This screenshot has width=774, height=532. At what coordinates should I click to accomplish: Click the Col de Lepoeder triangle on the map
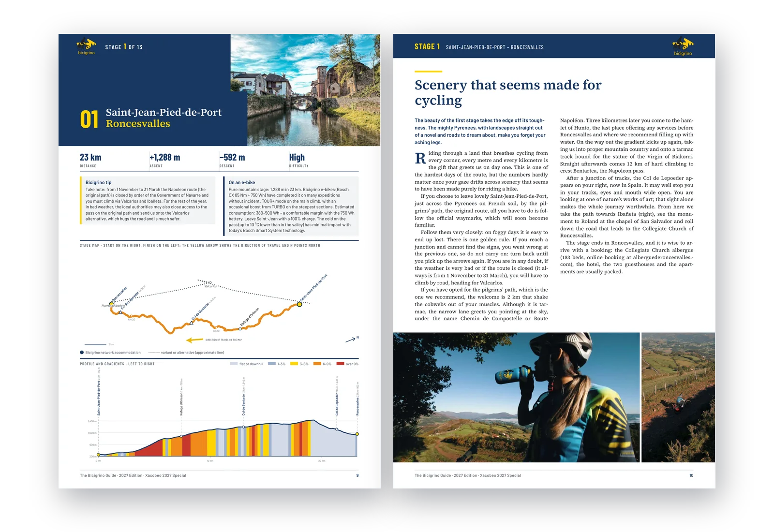click(x=120, y=312)
